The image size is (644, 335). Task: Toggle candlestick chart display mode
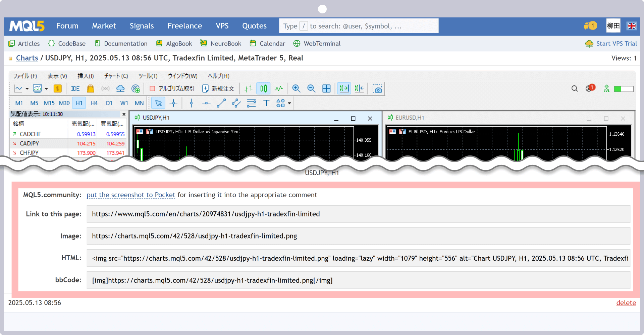click(x=263, y=88)
